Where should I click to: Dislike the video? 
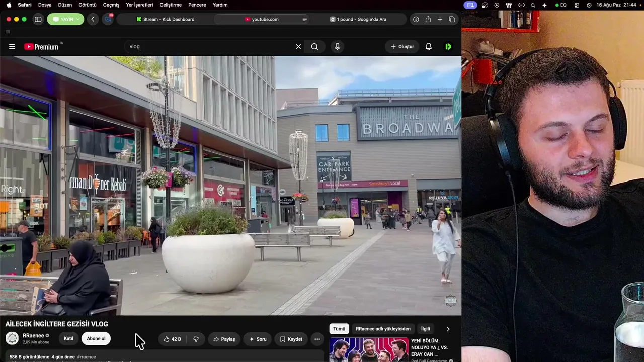point(196,339)
